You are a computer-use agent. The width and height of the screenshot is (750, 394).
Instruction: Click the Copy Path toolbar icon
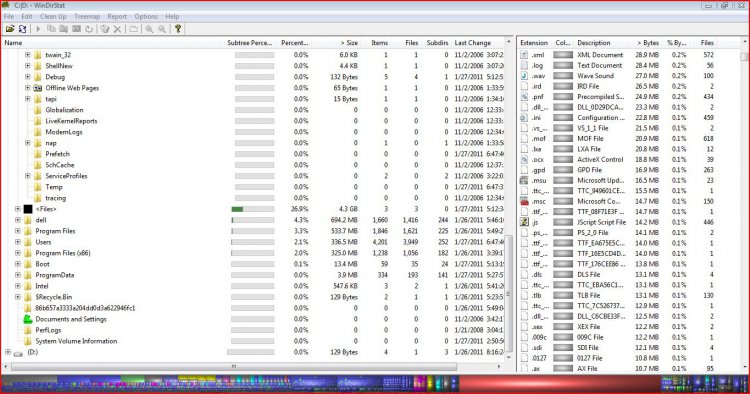click(51, 29)
